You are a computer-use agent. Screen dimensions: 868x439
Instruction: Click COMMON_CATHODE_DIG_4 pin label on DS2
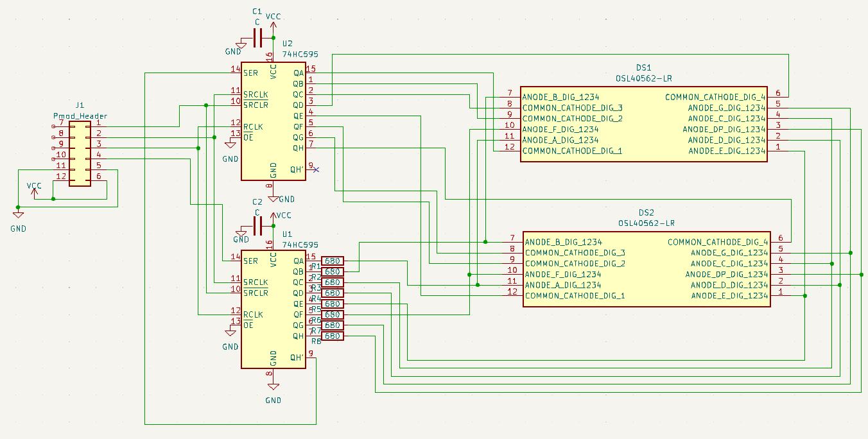(x=718, y=242)
